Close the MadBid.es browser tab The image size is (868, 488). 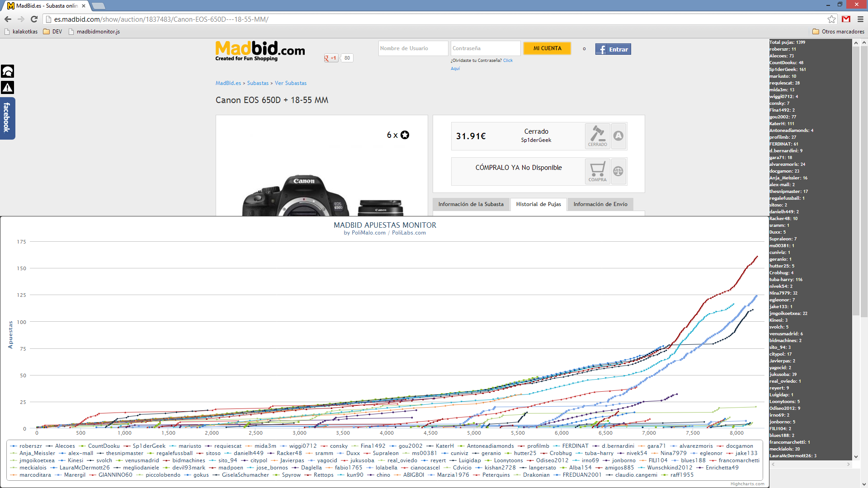(84, 6)
